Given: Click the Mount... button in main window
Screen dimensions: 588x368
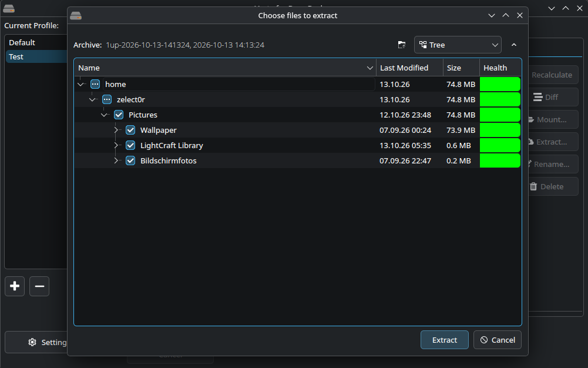Looking at the screenshot, I should pyautogui.click(x=553, y=120).
